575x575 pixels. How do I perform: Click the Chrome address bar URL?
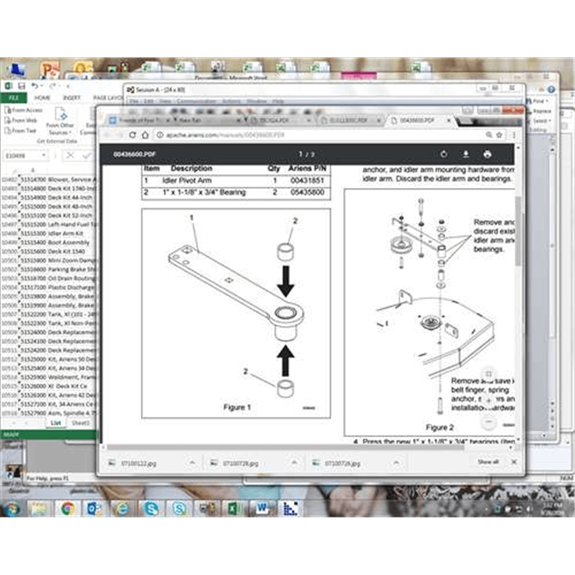(225, 135)
